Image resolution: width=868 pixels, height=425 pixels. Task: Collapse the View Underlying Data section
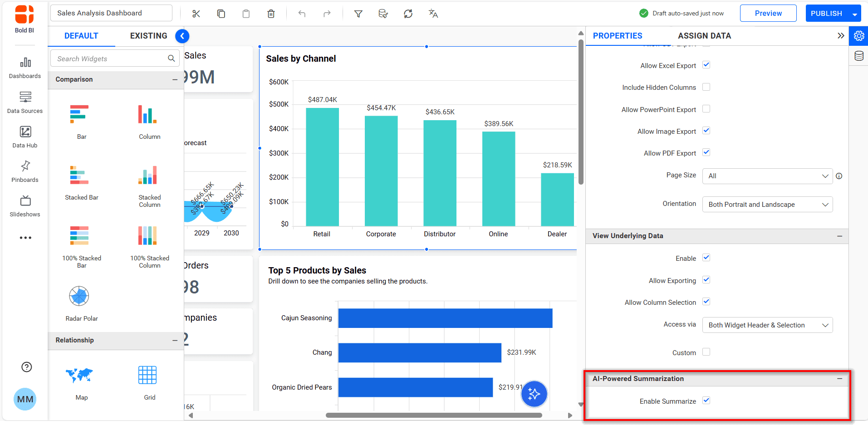839,236
